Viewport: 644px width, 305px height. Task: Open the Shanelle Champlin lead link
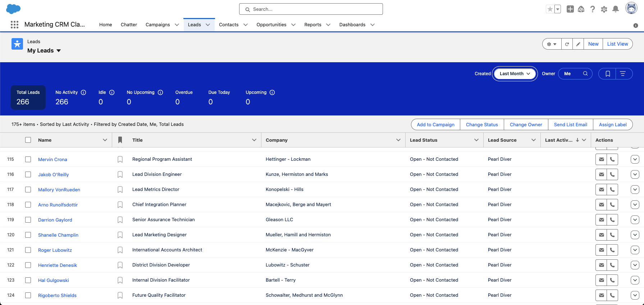(58, 235)
